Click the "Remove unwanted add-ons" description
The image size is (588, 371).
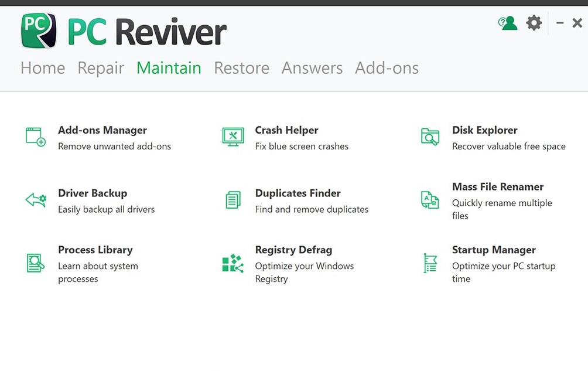pos(114,147)
